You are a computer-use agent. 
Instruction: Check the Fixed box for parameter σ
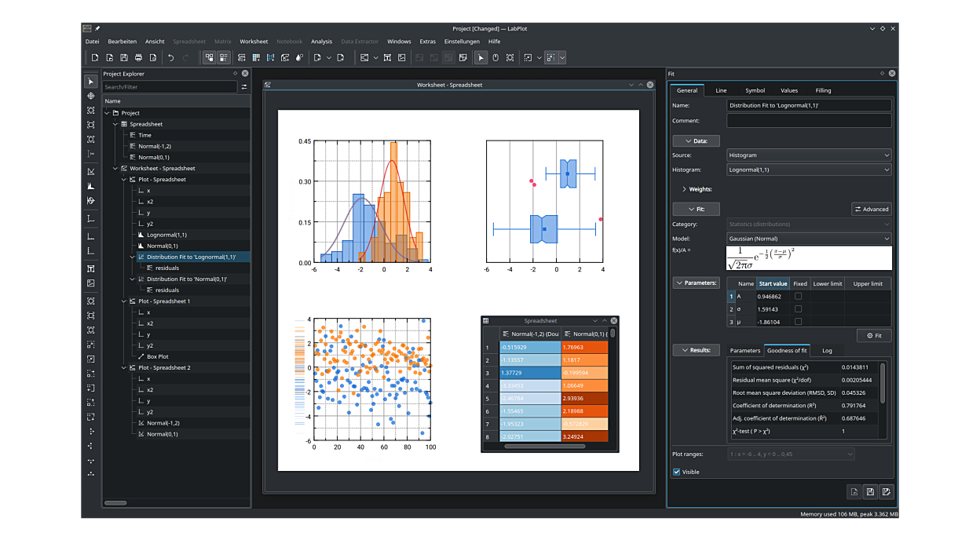click(x=799, y=309)
